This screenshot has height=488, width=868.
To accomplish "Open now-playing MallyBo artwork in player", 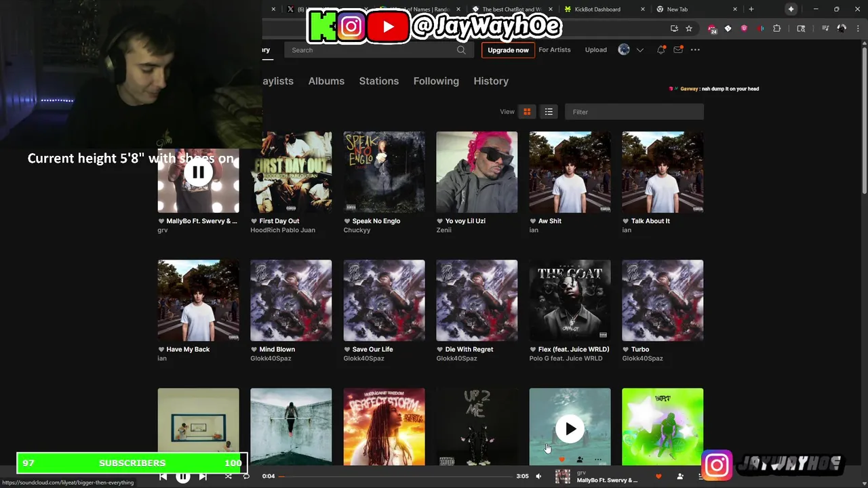I will (563, 476).
